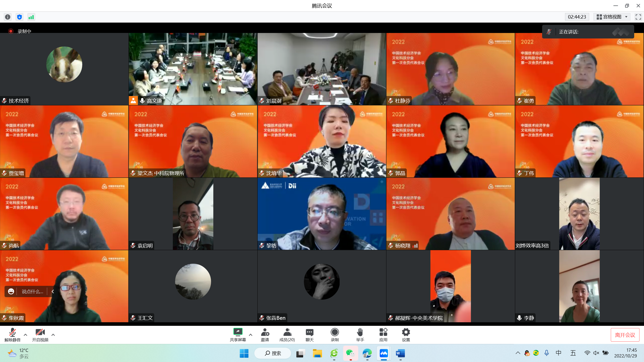Click the 'say something' chat input box

(x=32, y=291)
